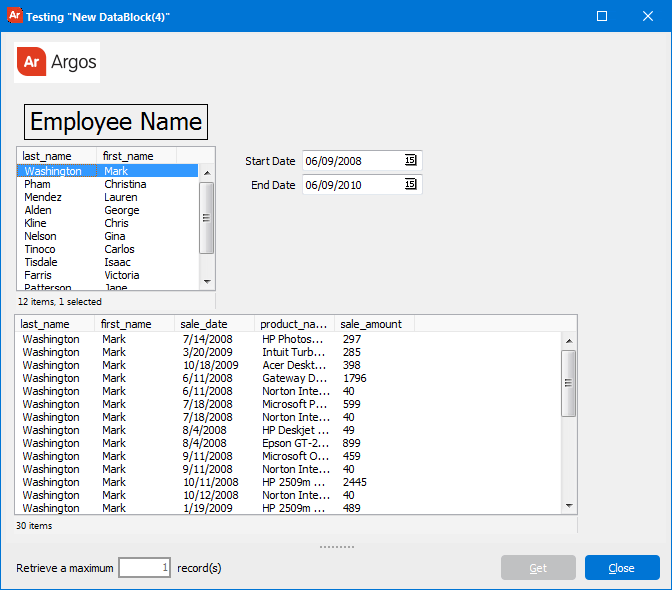Click the 1/19/2009 sale date cell
The height and width of the screenshot is (590, 672).
pos(208,508)
